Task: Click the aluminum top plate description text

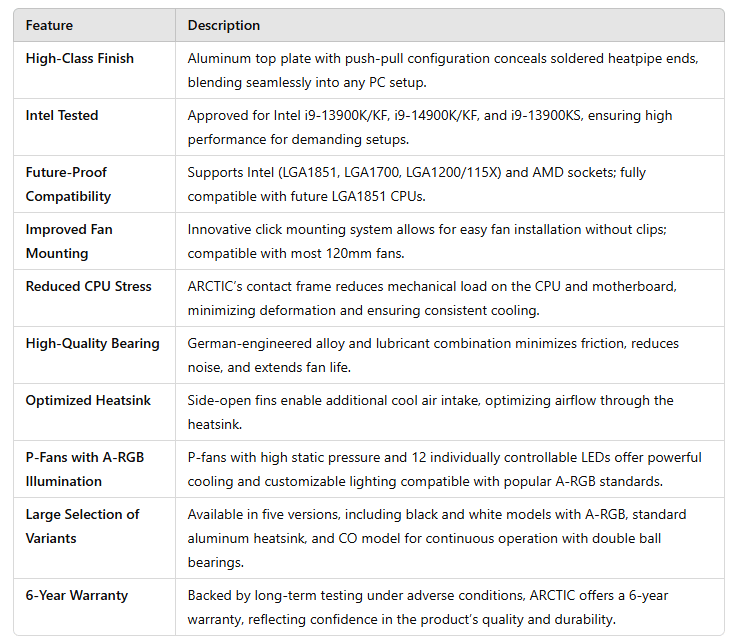Action: 443,70
